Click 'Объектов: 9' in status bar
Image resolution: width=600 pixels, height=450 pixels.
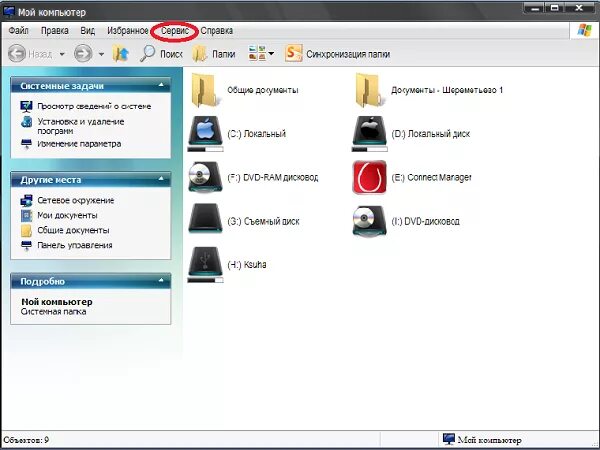pyautogui.click(x=26, y=440)
